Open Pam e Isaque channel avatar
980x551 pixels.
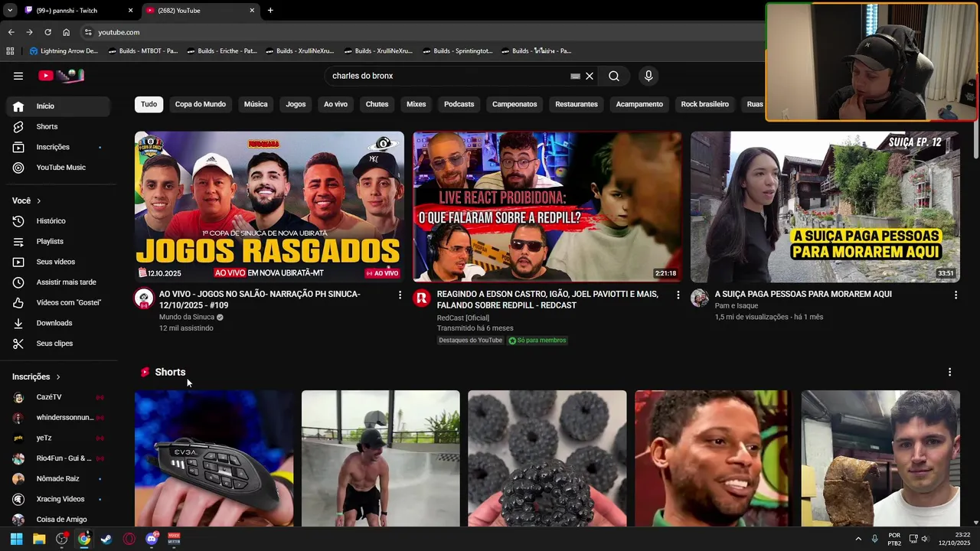pyautogui.click(x=700, y=298)
